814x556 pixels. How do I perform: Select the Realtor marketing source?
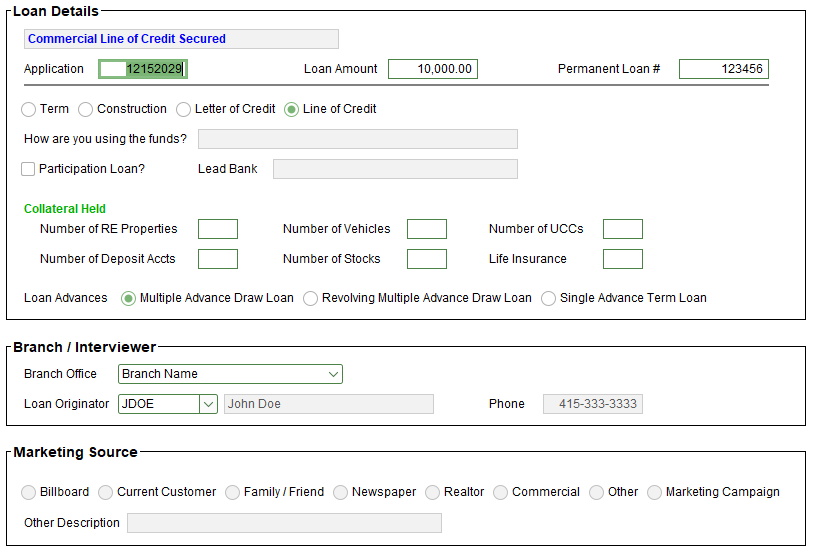click(x=433, y=492)
